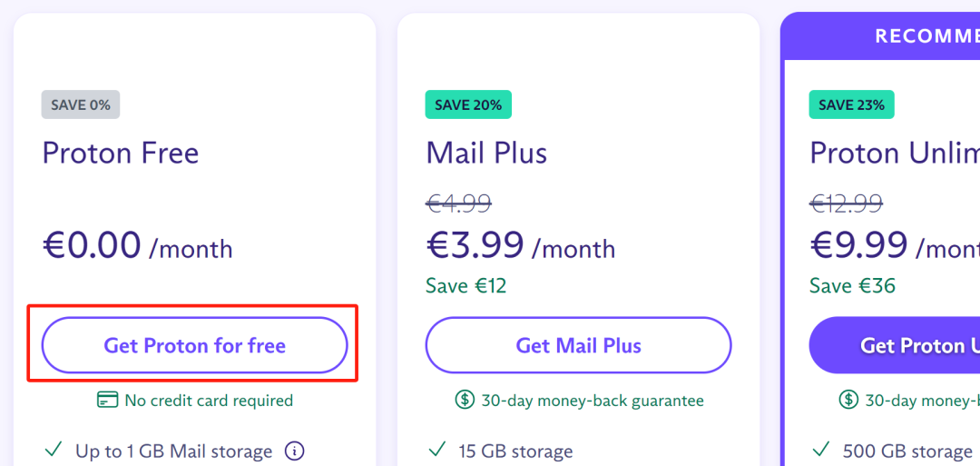Click the Mail Plus plan heading
The image size is (980, 466).
click(486, 153)
